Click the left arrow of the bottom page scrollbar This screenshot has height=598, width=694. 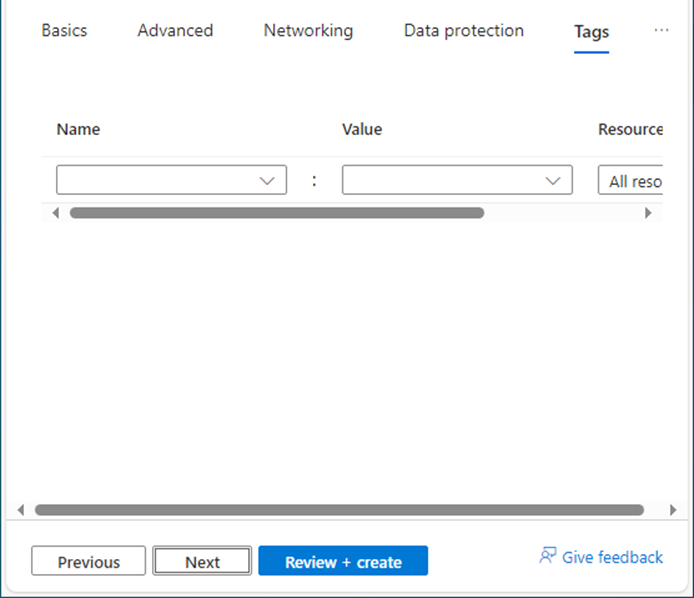[x=21, y=510]
